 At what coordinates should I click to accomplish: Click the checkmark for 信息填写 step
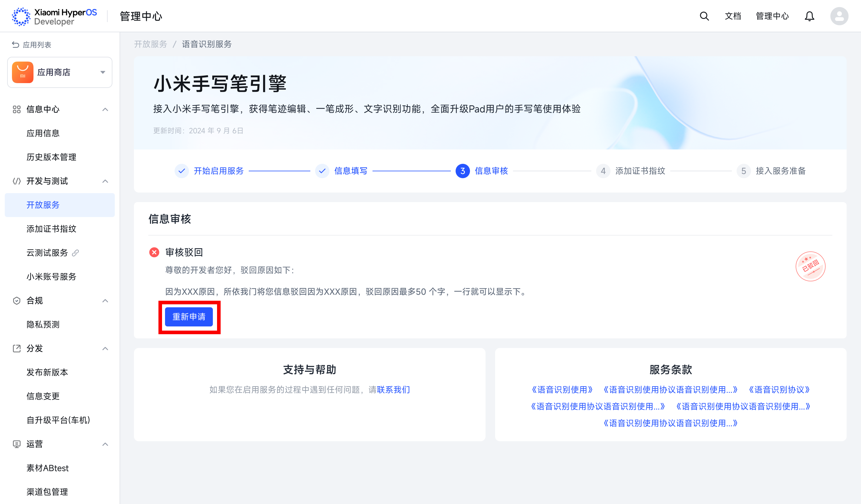tap(322, 171)
